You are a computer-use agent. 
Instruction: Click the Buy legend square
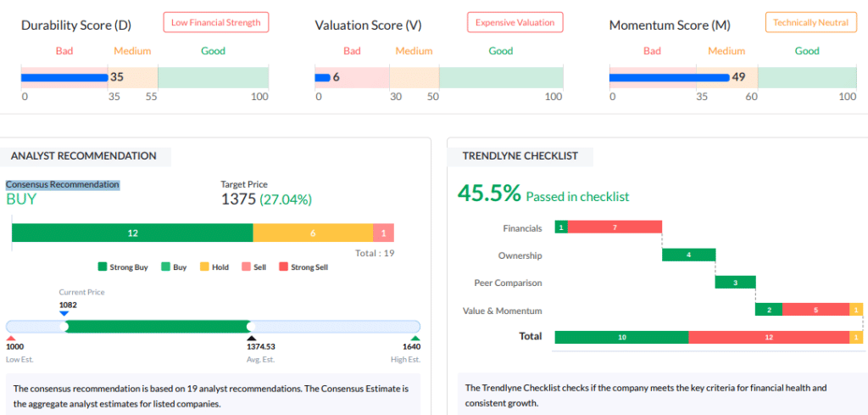click(165, 267)
